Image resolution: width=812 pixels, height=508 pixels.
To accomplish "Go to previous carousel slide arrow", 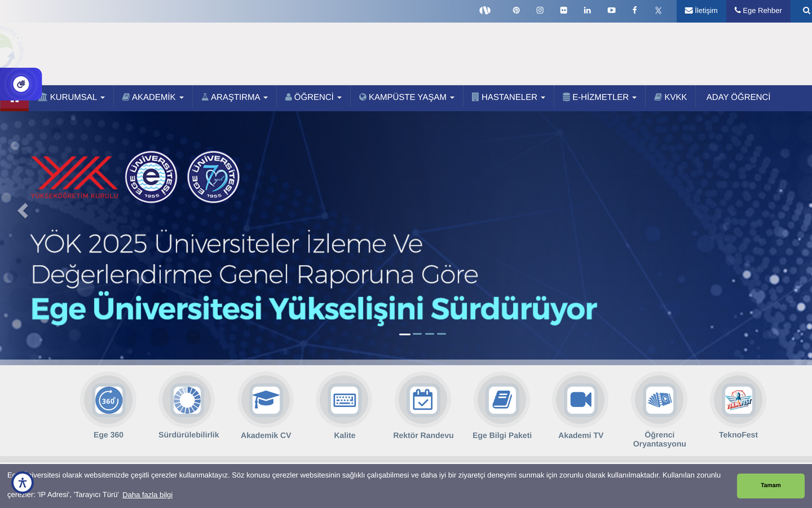I will 23,211.
